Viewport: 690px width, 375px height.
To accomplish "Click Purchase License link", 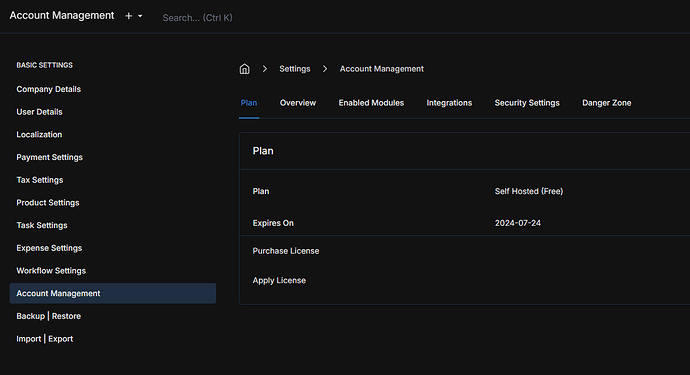I will coord(286,251).
